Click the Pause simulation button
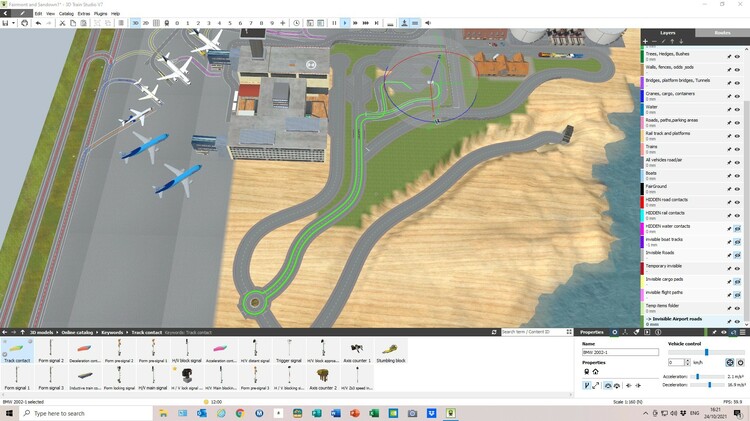The height and width of the screenshot is (421, 750). click(333, 22)
